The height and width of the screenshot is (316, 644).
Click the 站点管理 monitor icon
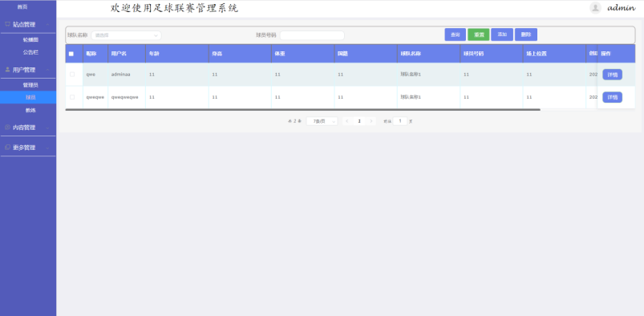pos(7,24)
